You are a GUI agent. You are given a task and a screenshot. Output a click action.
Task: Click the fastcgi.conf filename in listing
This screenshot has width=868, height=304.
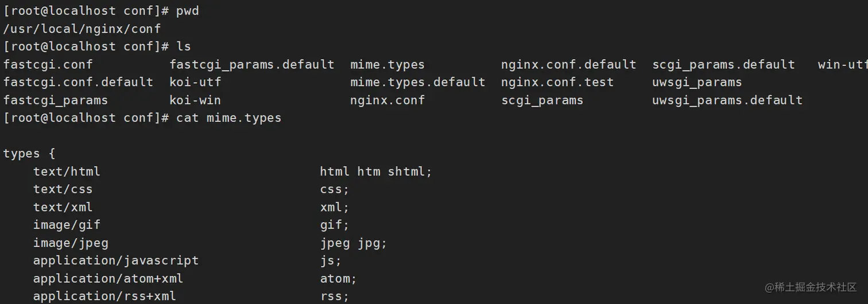pyautogui.click(x=48, y=65)
